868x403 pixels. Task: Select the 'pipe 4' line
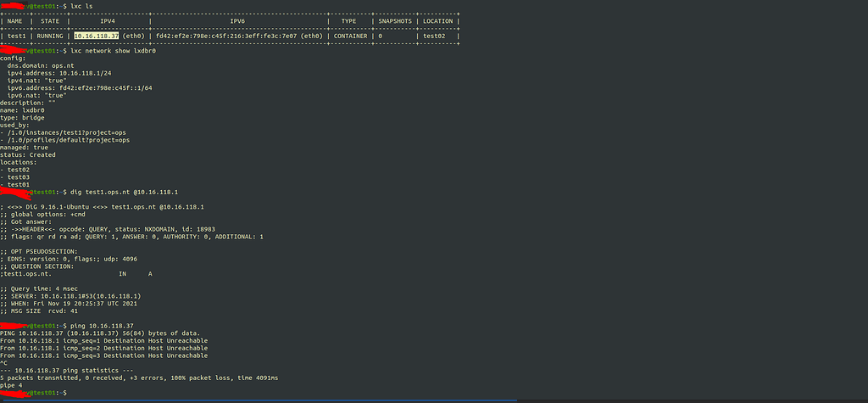coord(11,385)
